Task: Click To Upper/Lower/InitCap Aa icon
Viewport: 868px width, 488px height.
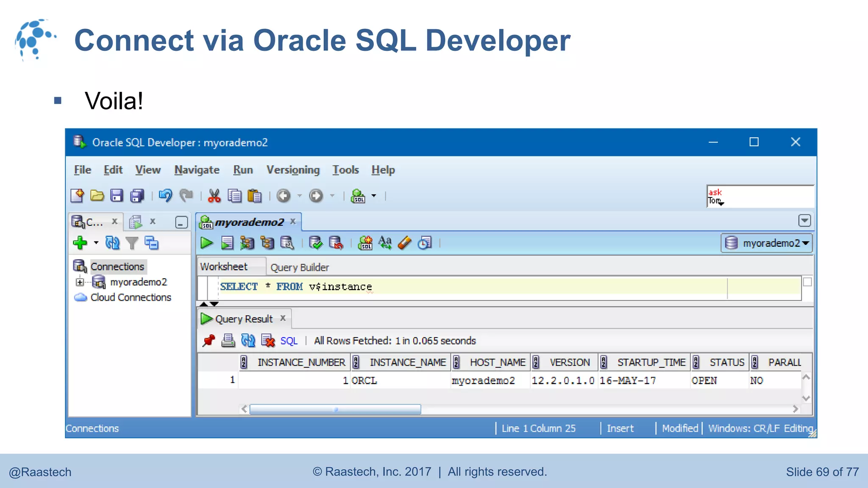Action: (x=385, y=243)
